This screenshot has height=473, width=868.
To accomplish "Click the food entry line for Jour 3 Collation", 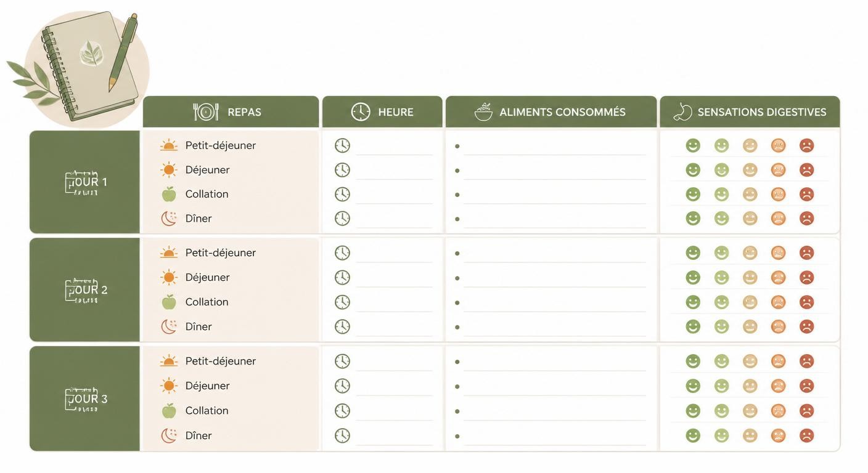I will pos(555,411).
